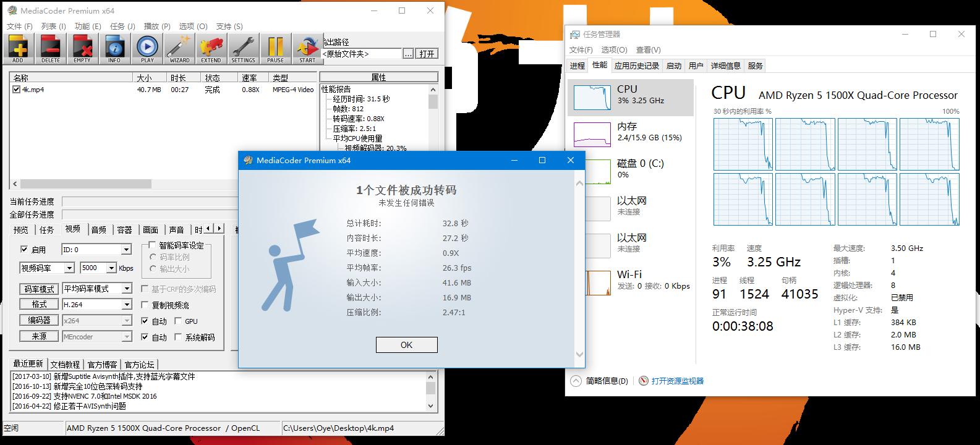Click the MediaCoder main window title icon
Image resolution: width=980 pixels, height=445 pixels.
point(11,11)
